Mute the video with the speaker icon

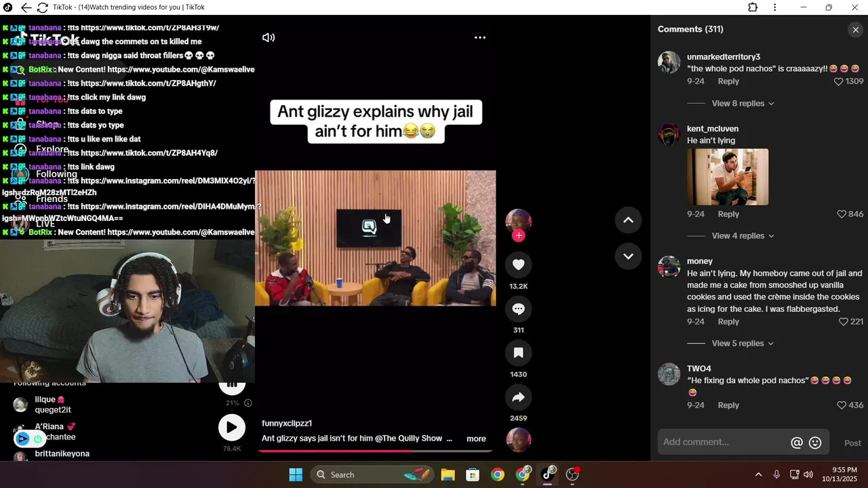(269, 37)
